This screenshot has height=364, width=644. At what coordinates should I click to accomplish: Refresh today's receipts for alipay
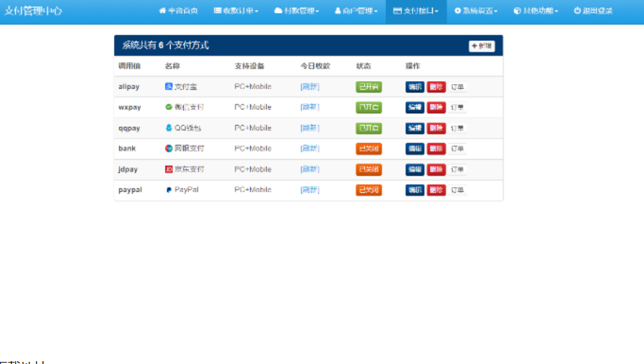pyautogui.click(x=310, y=87)
